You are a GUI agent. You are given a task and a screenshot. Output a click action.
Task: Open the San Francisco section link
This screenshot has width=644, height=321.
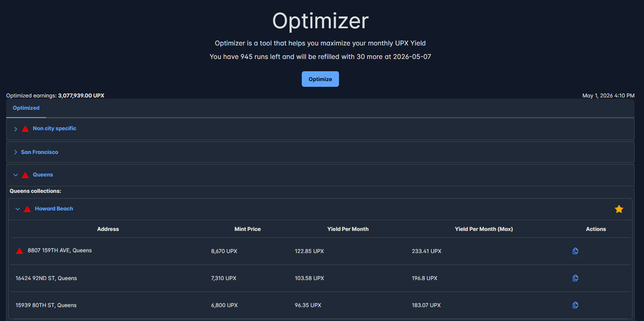(x=40, y=152)
